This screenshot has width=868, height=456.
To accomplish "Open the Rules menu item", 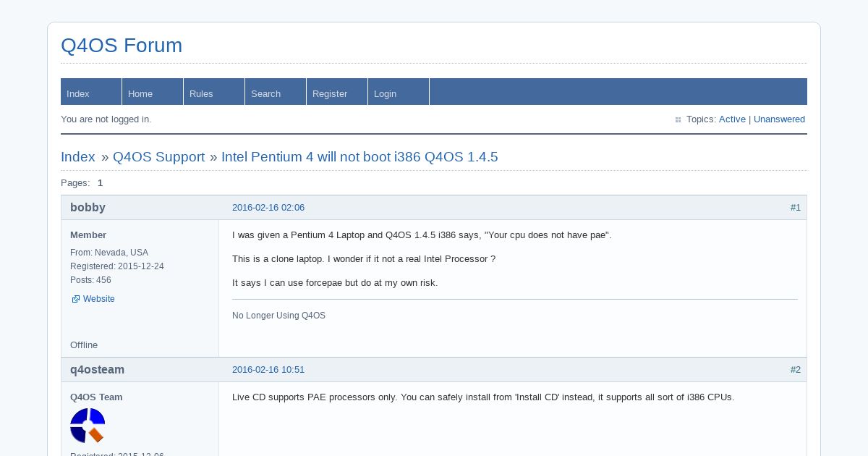I will 214,92.
